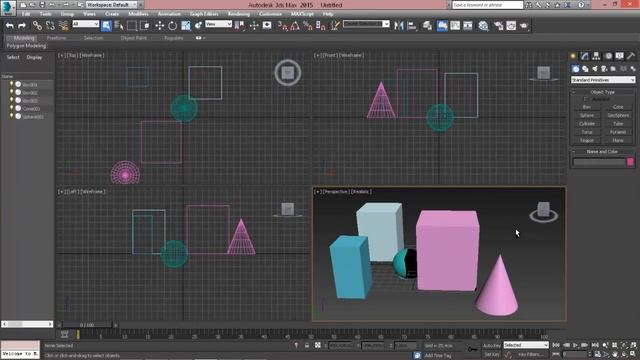Click the Cylinder primitive button
Viewport: 640px width, 360px height.
click(587, 124)
